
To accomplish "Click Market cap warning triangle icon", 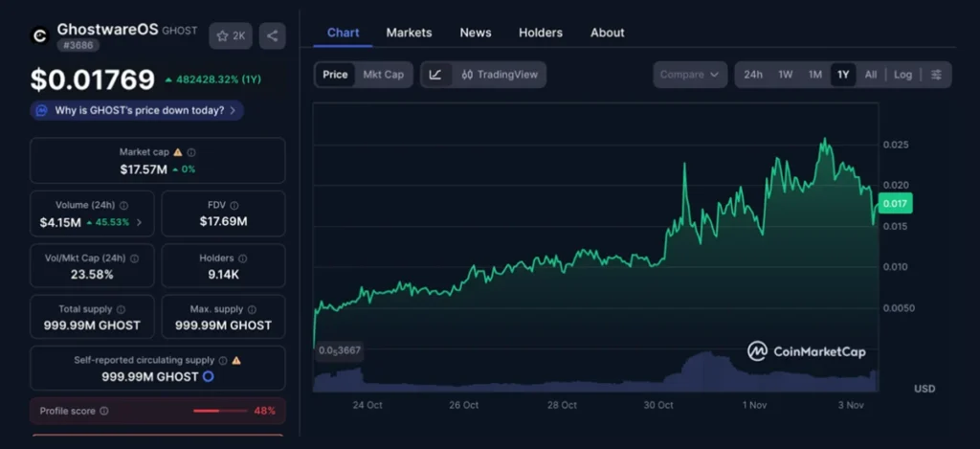I will 179,152.
